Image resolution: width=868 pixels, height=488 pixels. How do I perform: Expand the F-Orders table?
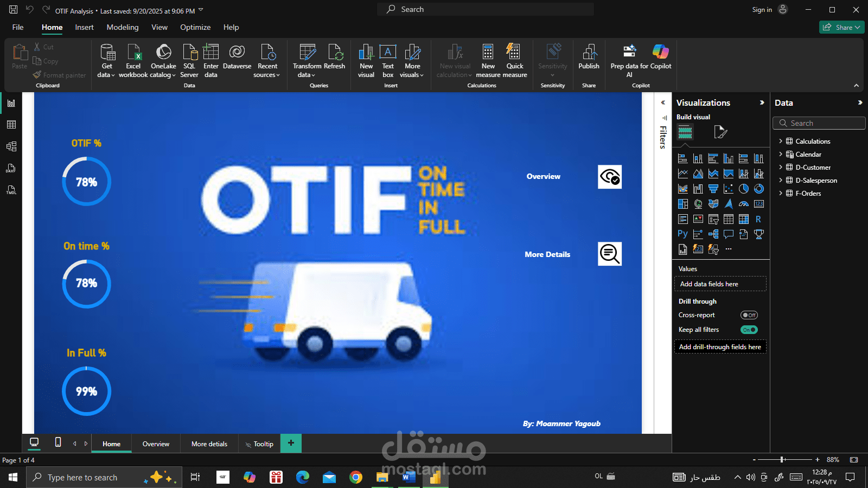781,193
